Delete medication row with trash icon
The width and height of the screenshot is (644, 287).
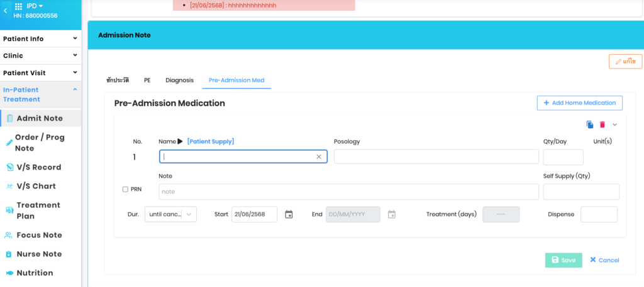[602, 125]
